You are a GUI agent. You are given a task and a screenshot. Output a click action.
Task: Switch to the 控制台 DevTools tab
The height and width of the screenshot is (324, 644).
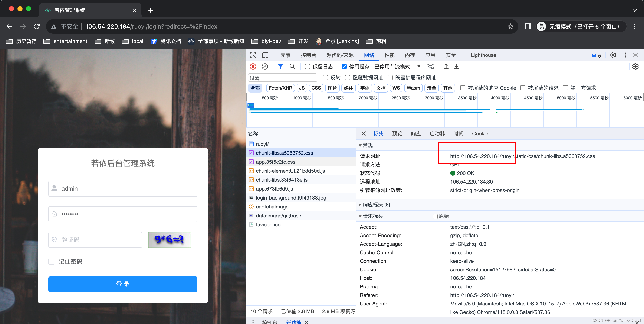309,55
